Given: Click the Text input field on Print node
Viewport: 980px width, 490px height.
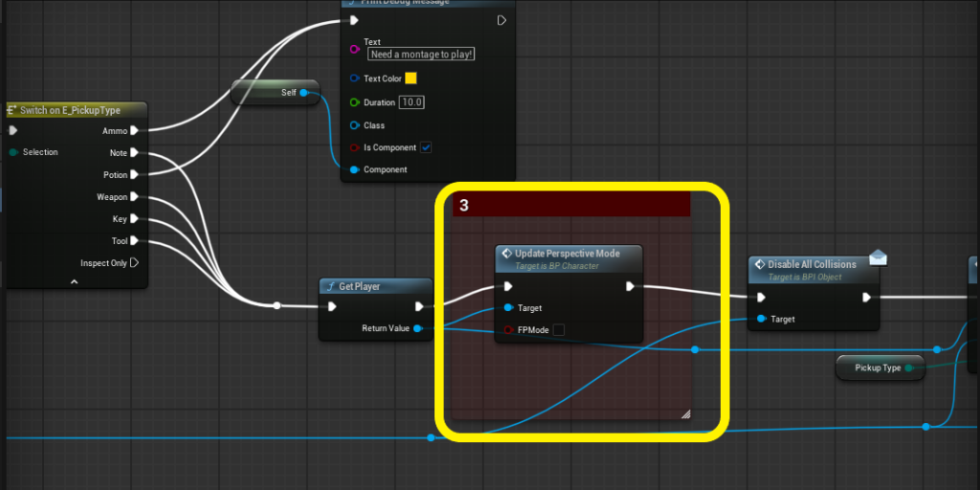Looking at the screenshot, I should coord(422,55).
